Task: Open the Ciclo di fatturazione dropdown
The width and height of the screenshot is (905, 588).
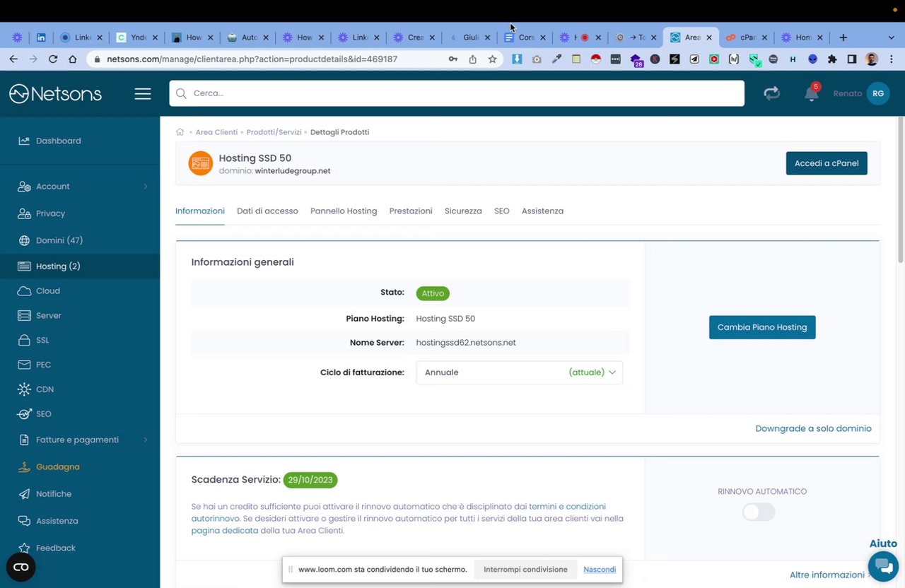Action: 519,372
